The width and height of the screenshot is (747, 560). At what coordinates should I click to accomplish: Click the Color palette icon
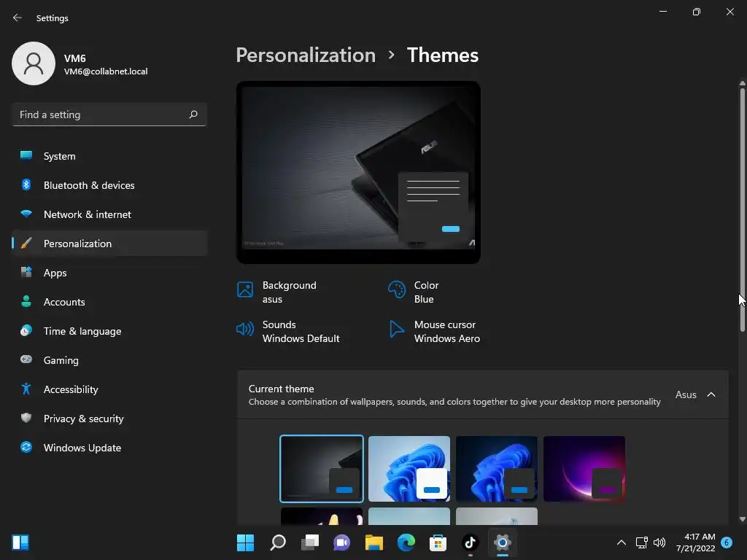coord(396,289)
